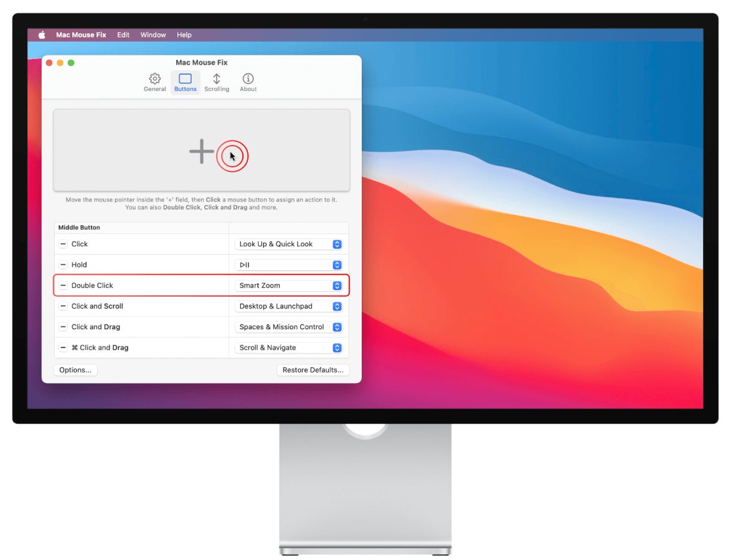Click the Options... button
Screen dimensions: 731x560
click(75, 370)
